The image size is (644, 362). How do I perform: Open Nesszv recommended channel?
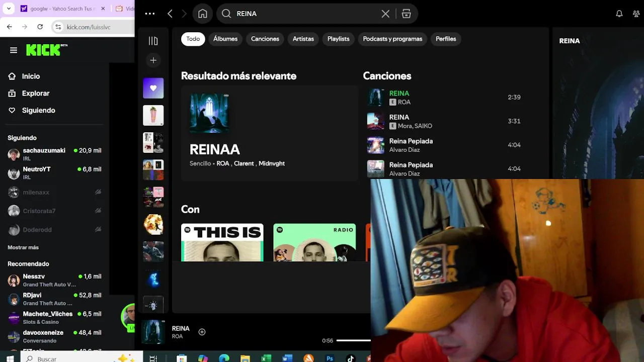(54, 280)
